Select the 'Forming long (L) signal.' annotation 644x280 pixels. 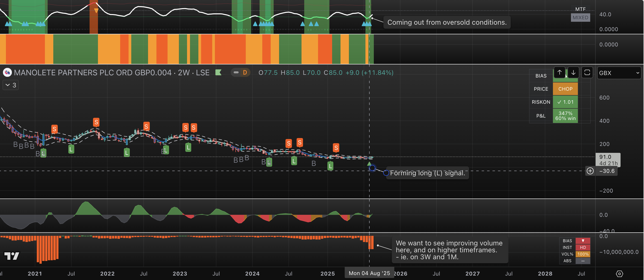tap(427, 173)
